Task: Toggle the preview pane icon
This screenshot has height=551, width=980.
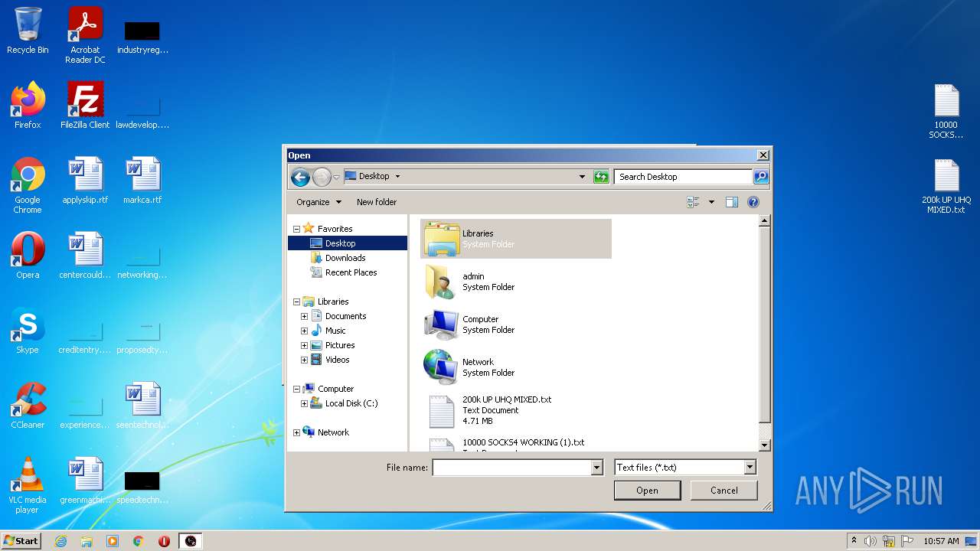Action: 732,202
